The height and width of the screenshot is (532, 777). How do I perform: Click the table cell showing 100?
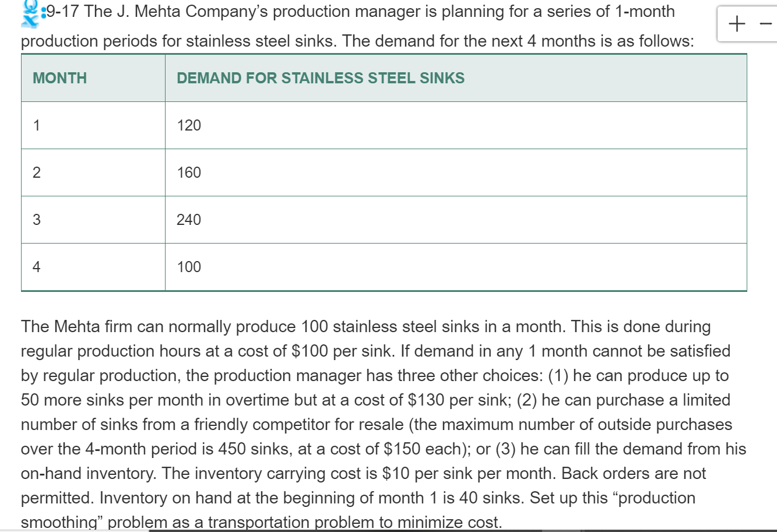pos(188,267)
